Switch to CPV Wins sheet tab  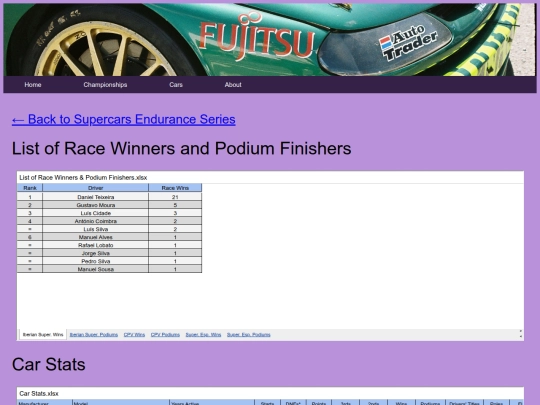[x=134, y=334]
